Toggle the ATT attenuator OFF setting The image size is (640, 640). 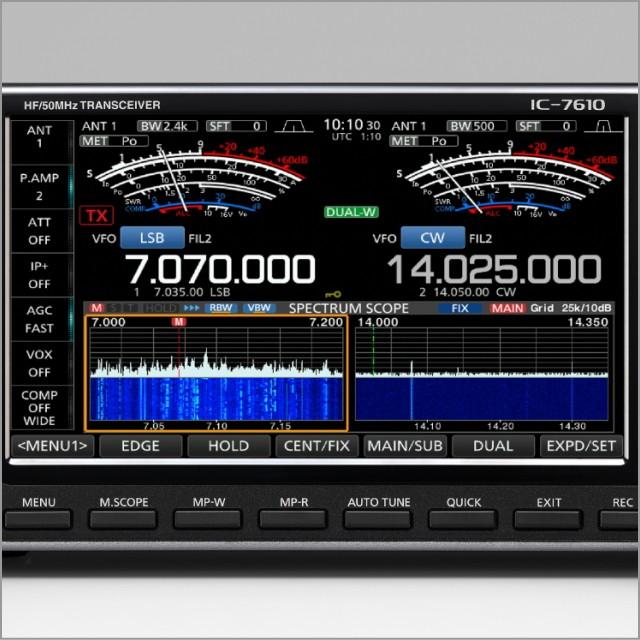[x=40, y=231]
